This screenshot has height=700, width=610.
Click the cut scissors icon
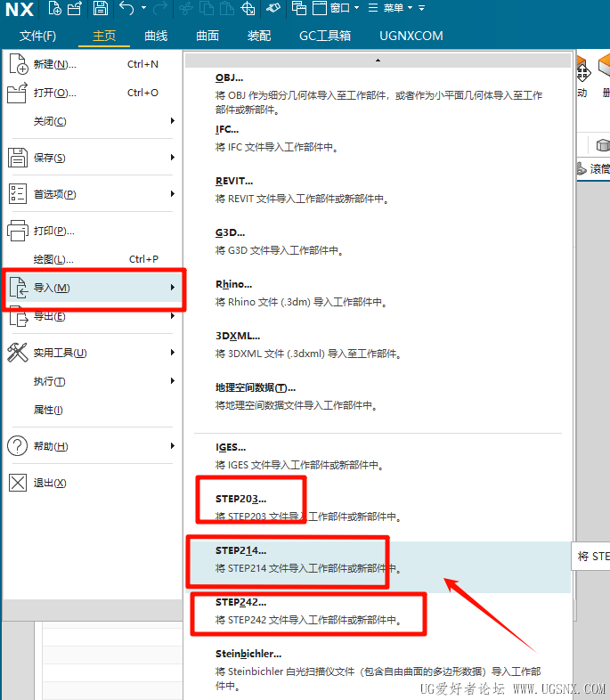tap(185, 8)
